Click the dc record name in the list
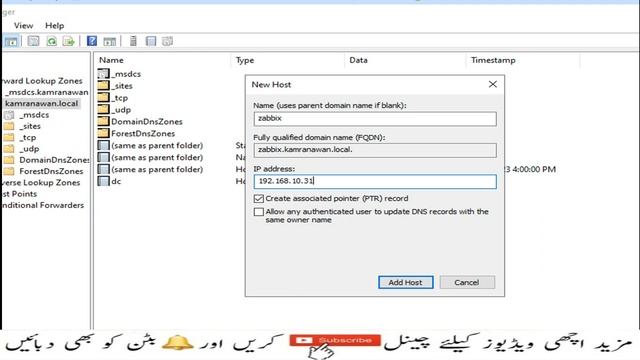640x360 pixels. click(116, 181)
